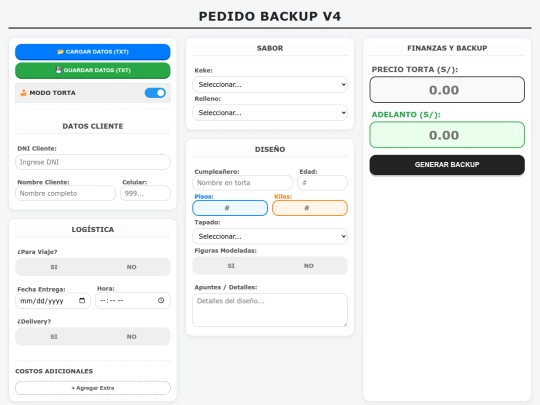
Task: Click the Cargar Datos (TXT) button
Action: [x=93, y=52]
